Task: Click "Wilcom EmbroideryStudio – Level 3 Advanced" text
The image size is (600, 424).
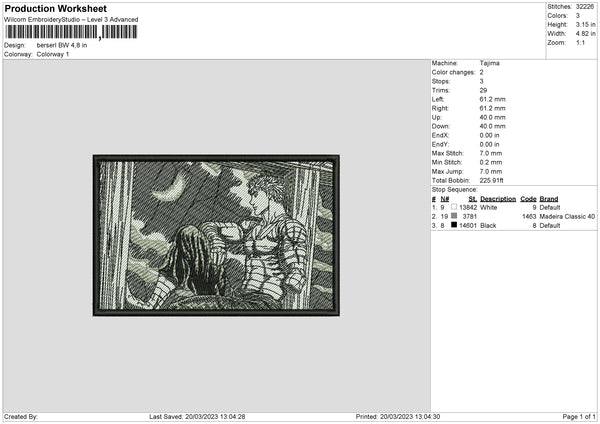Action: click(x=71, y=20)
